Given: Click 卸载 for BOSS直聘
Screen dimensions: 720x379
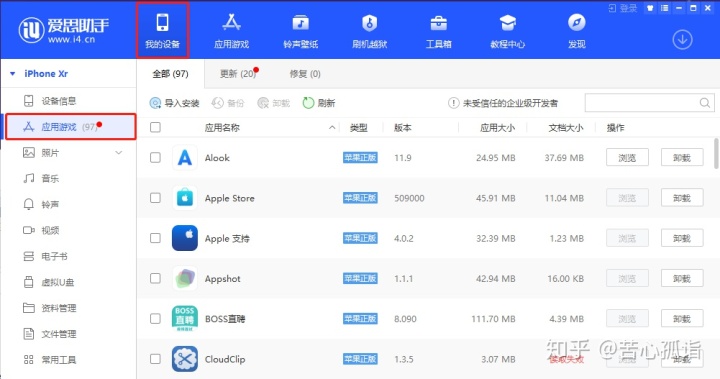Looking at the screenshot, I should coord(682,319).
